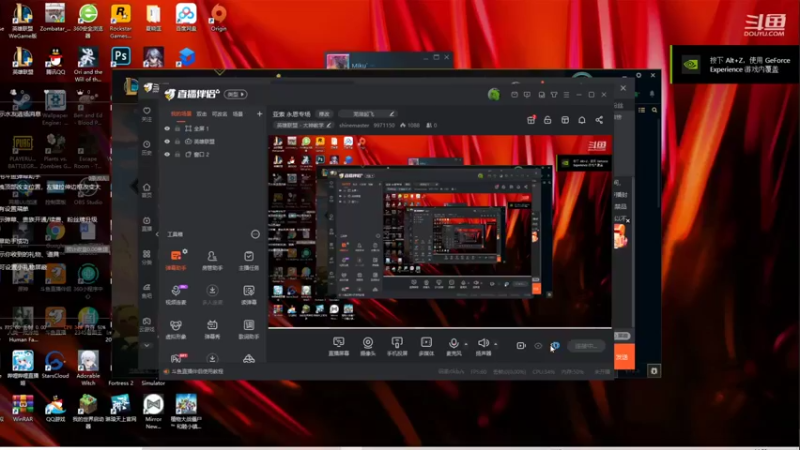Click the record camera icon in bottom bar

[521, 345]
